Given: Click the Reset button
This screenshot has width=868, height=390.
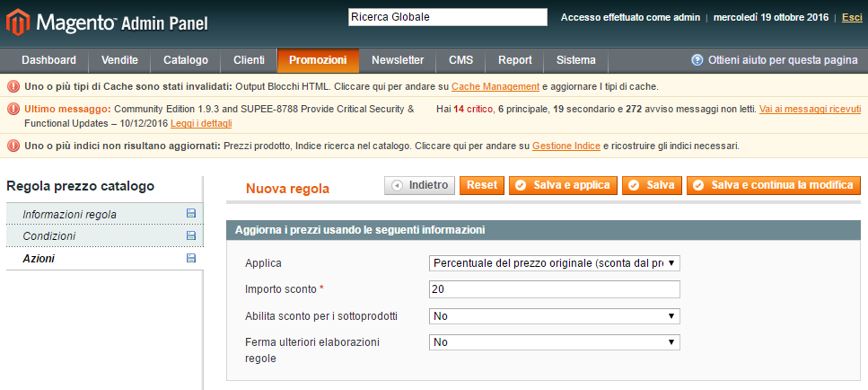Looking at the screenshot, I should (x=482, y=186).
